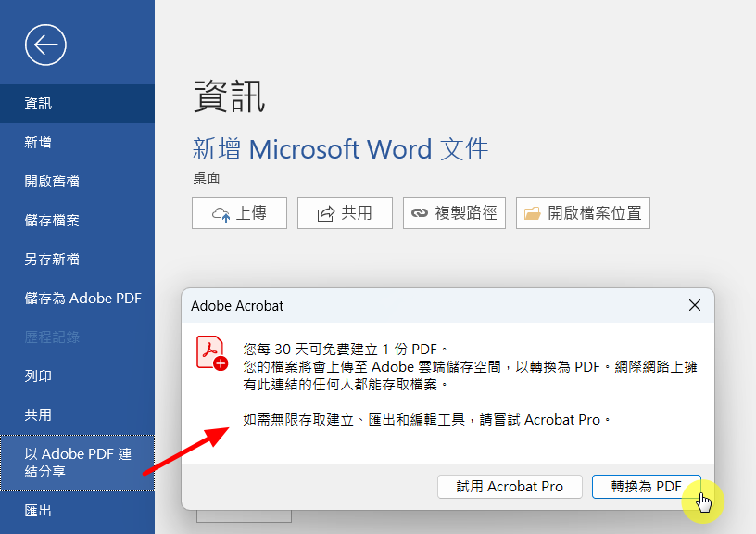Screen dimensions: 756x534
Task: Go back using the circular arrow icon
Action: coord(45,44)
